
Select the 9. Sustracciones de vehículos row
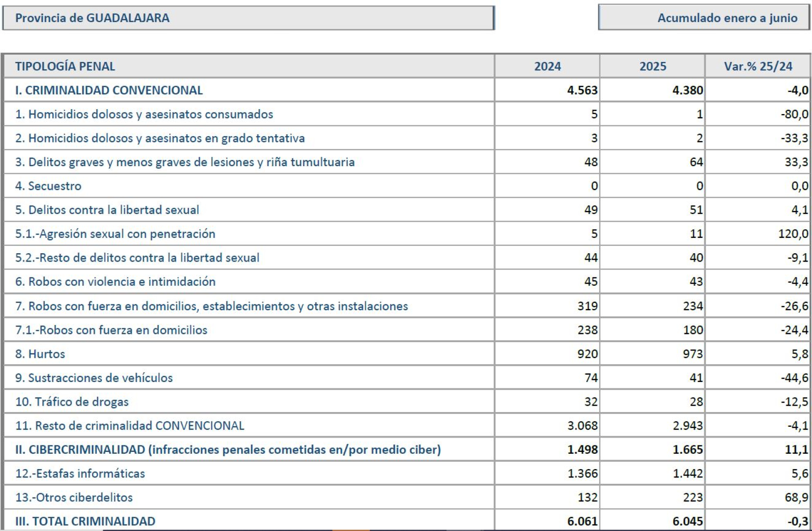tap(94, 378)
